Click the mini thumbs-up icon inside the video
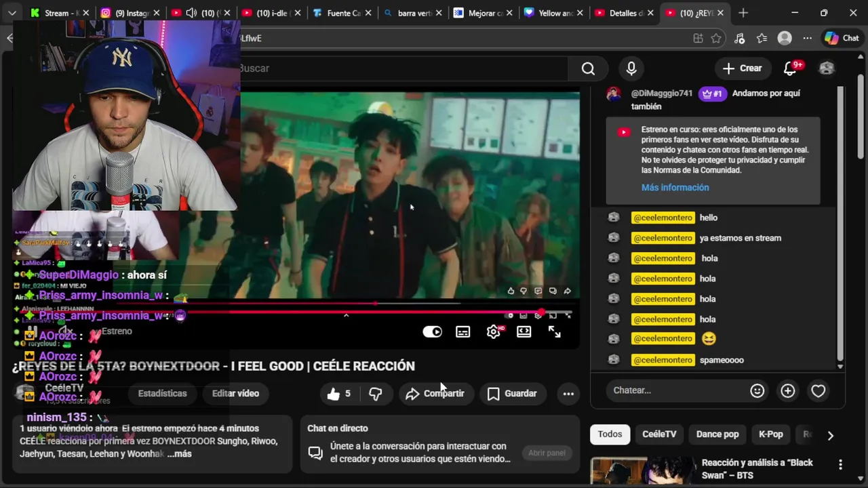 coord(511,291)
